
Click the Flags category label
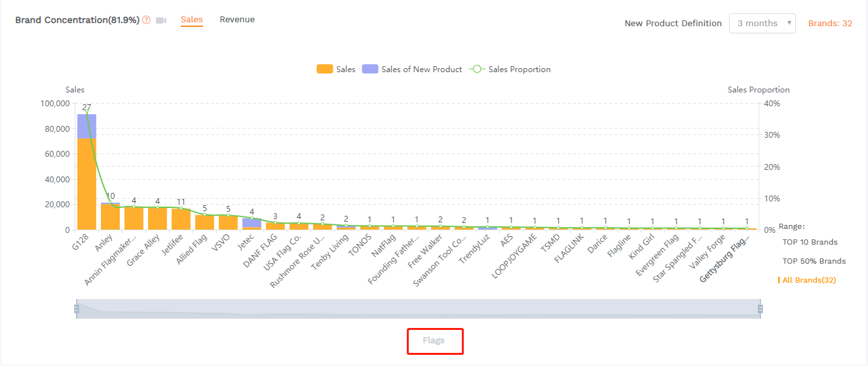click(x=434, y=340)
